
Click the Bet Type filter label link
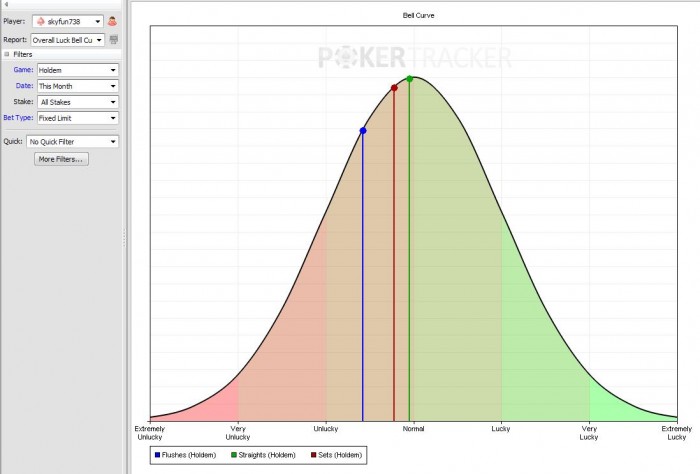[x=18, y=118]
